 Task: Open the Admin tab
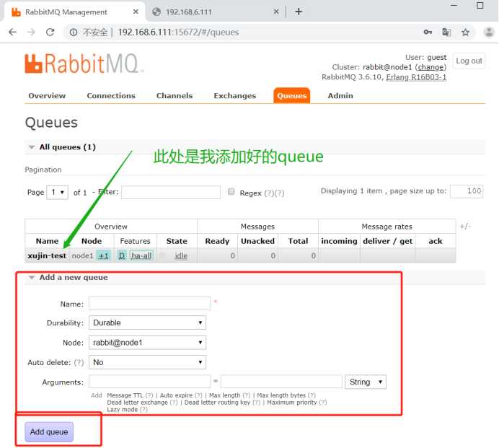click(x=340, y=95)
